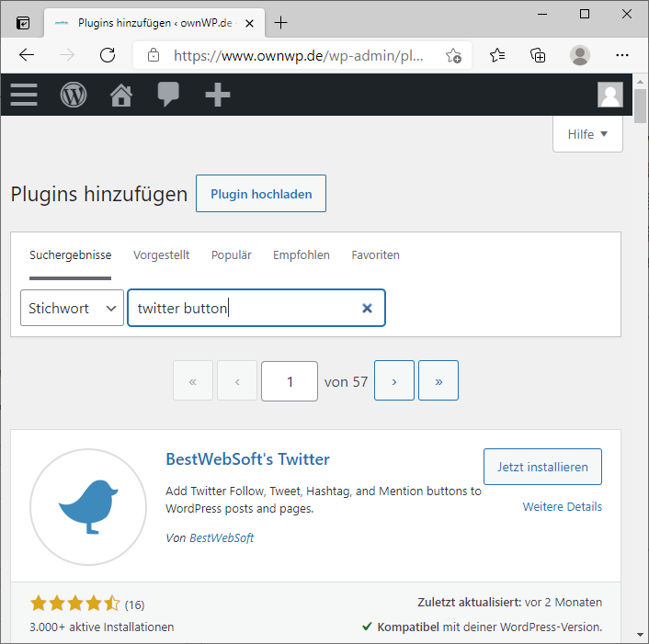Click 'Zuletzt aktualisiert: vor 2 Monaten' text

[x=510, y=603]
